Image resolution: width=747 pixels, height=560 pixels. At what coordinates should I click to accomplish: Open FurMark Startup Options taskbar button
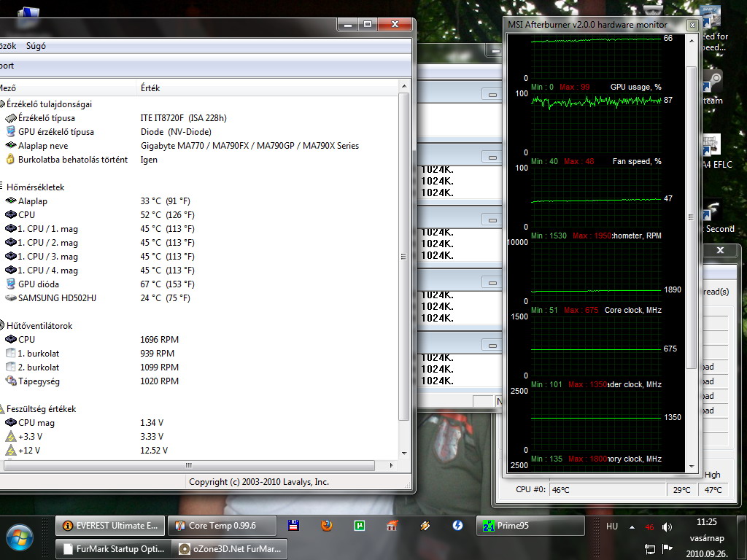click(113, 548)
